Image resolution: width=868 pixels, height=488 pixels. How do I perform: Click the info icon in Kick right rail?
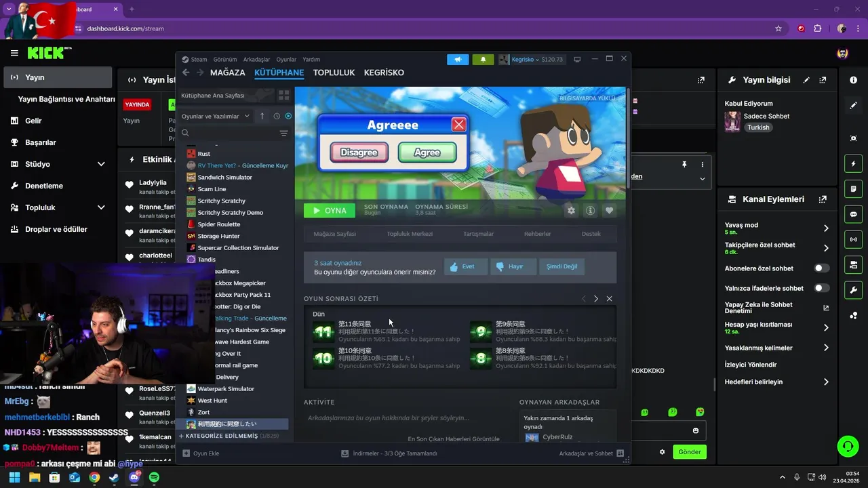pyautogui.click(x=853, y=80)
